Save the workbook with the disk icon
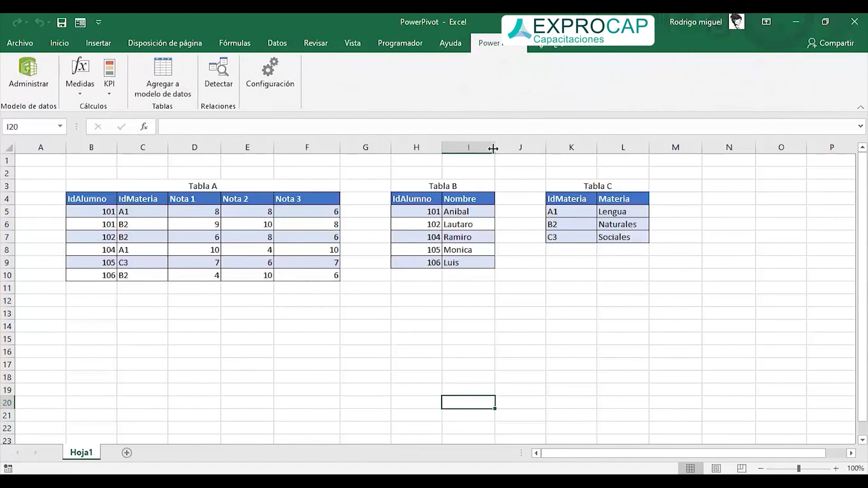The width and height of the screenshot is (868, 488). tap(61, 22)
